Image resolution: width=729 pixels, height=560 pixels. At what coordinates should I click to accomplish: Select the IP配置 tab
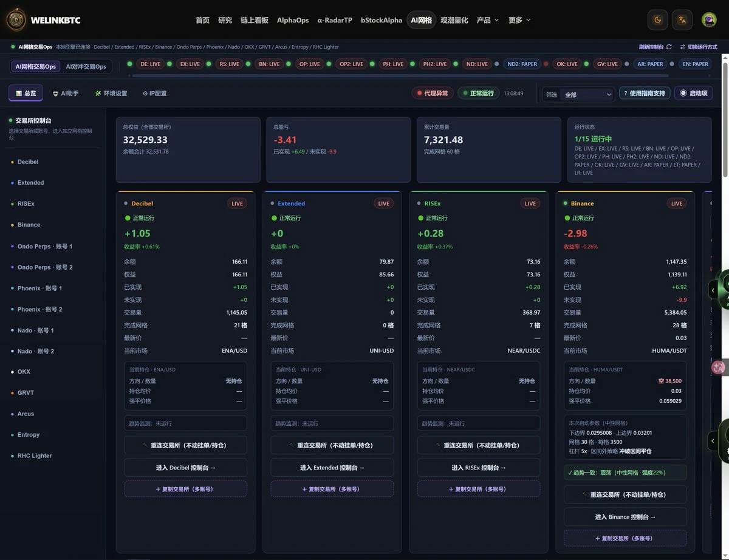pos(154,94)
